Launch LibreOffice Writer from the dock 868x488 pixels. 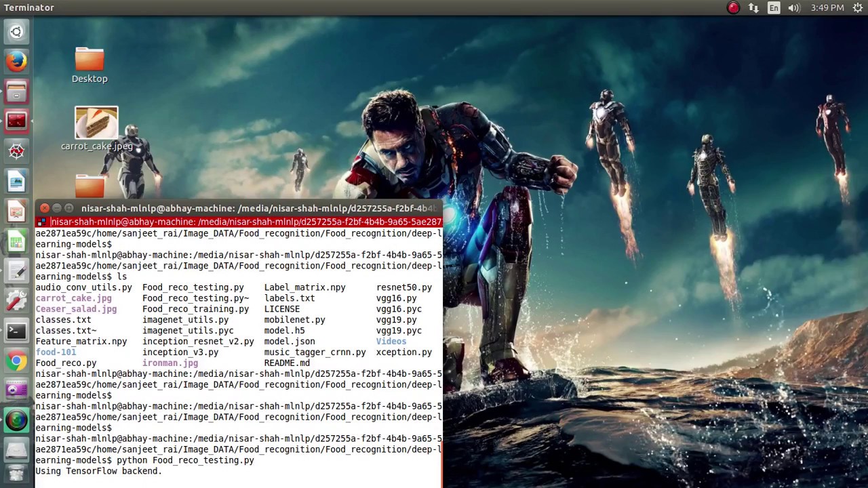point(16,181)
